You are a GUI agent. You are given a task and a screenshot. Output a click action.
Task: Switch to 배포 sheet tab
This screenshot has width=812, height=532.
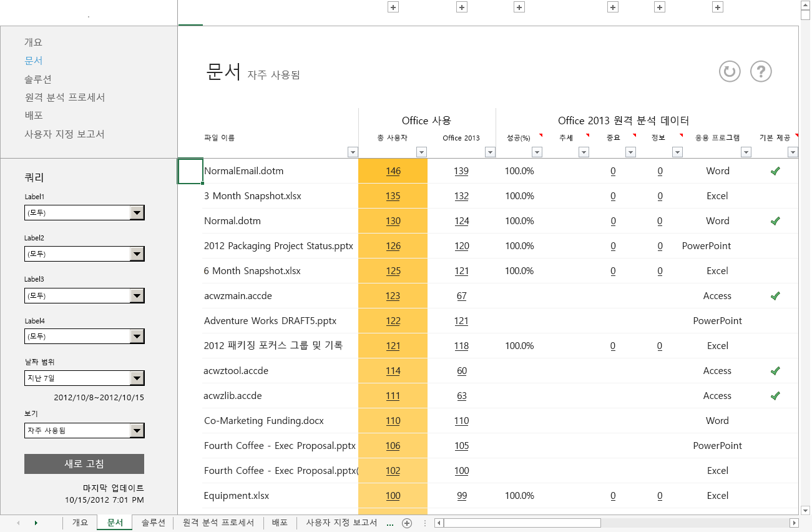(x=280, y=523)
